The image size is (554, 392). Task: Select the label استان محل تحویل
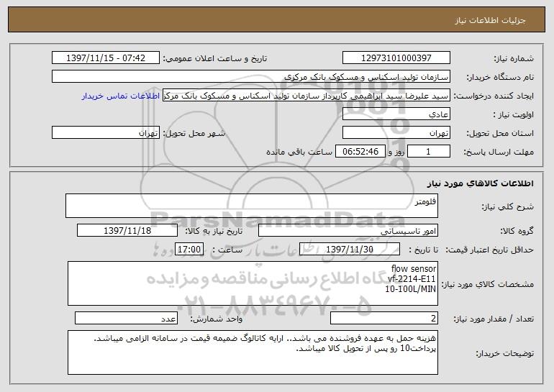click(500, 134)
